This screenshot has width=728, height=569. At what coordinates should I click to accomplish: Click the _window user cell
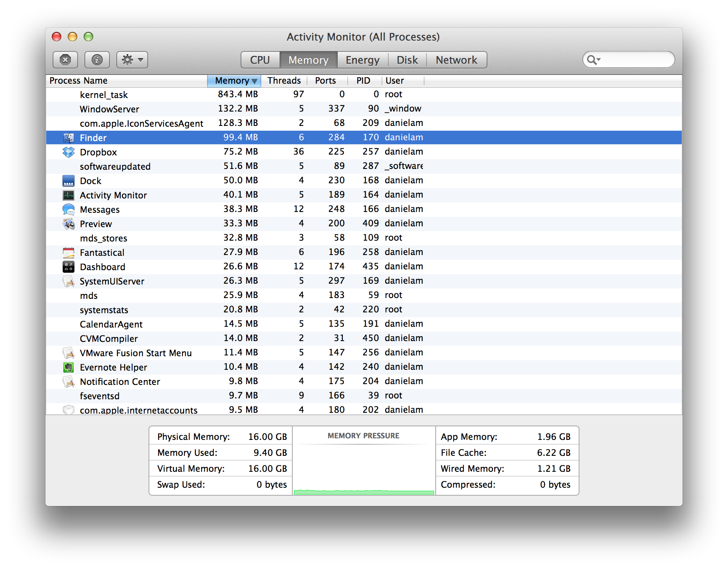pyautogui.click(x=403, y=108)
